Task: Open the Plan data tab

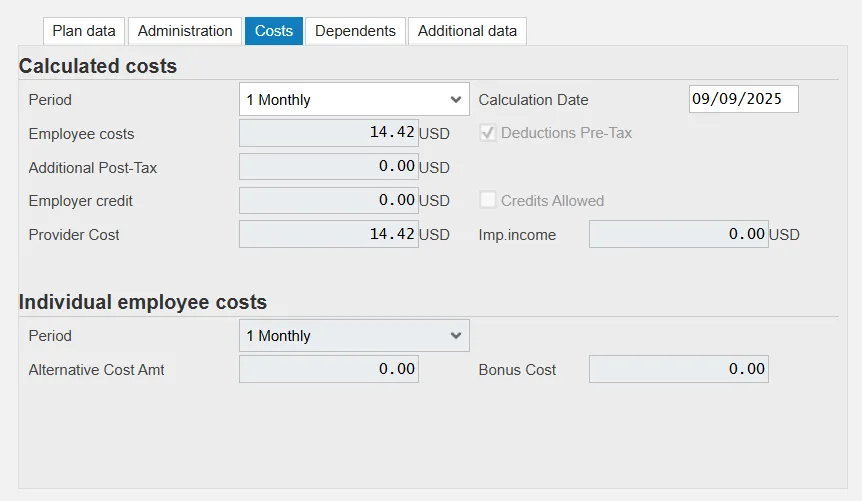Action: 84,31
